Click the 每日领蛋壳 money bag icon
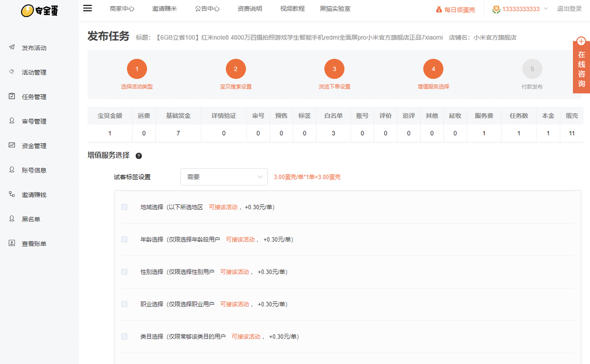This screenshot has width=590, height=364. click(x=439, y=9)
